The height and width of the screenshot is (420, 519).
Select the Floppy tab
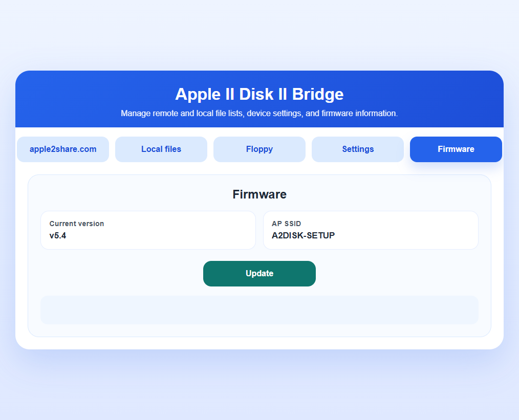(x=259, y=149)
